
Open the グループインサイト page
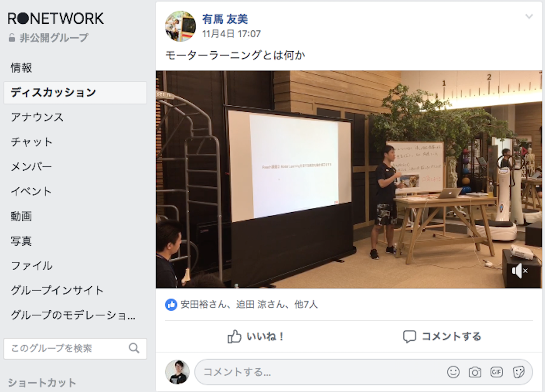[57, 290]
